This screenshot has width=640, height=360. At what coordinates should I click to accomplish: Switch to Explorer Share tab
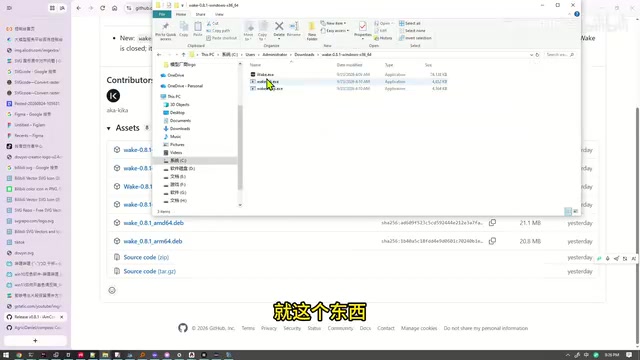click(200, 14)
